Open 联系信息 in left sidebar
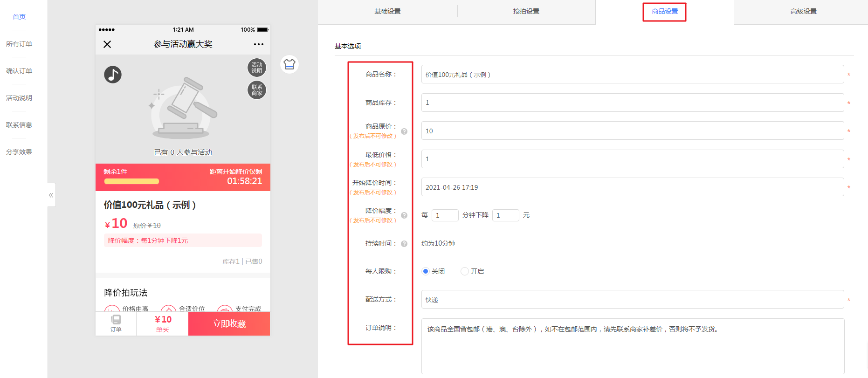The height and width of the screenshot is (378, 868). (19, 125)
